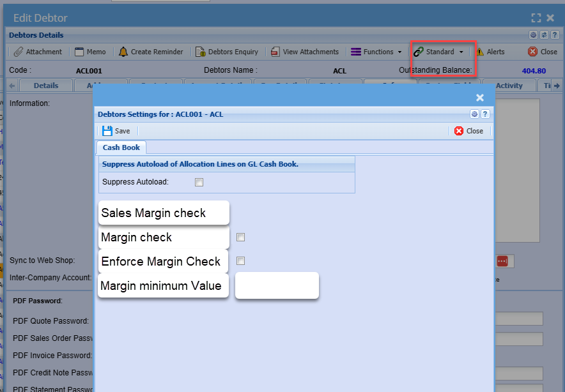The image size is (565, 392).
Task: Open Debtors Enquiry from toolbar
Action: coord(228,52)
